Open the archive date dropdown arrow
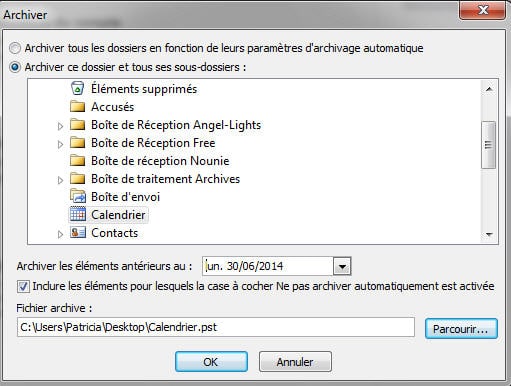 342,266
